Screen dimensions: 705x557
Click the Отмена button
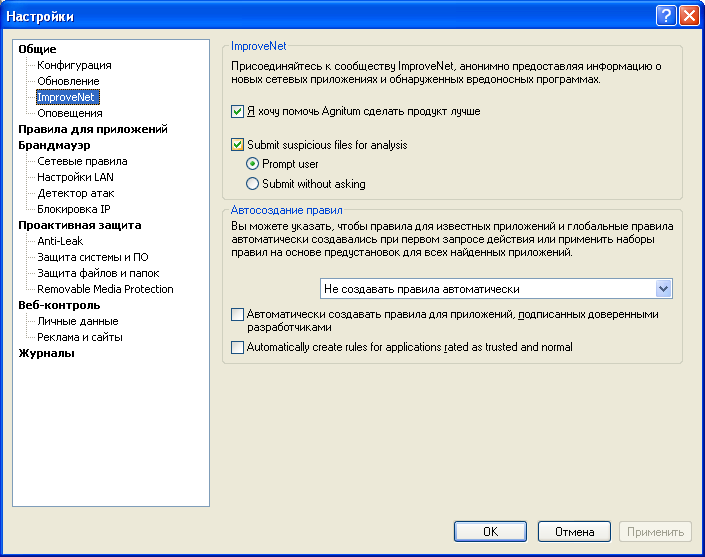pos(574,532)
